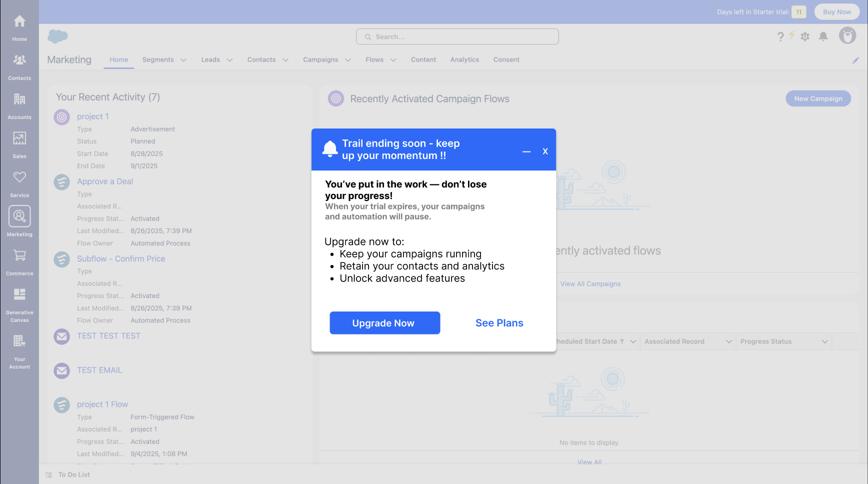Open Accounts in the left sidebar
This screenshot has width=868, height=484.
pos(19,105)
